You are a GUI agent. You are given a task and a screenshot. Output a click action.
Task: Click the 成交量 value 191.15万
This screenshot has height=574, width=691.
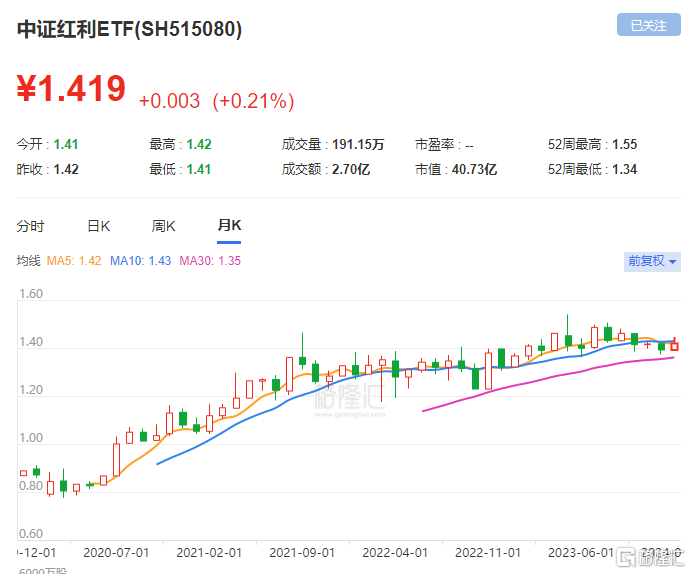358,144
